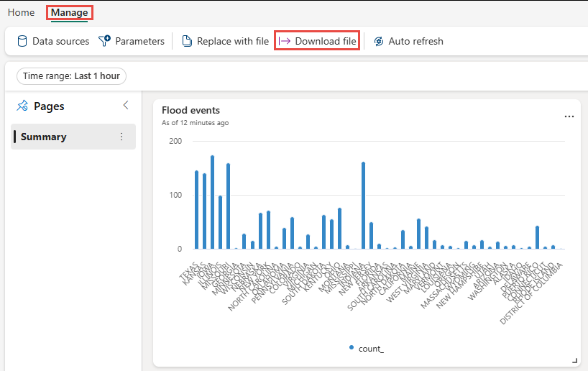Open Flood events tile ellipsis menu

pos(569,116)
